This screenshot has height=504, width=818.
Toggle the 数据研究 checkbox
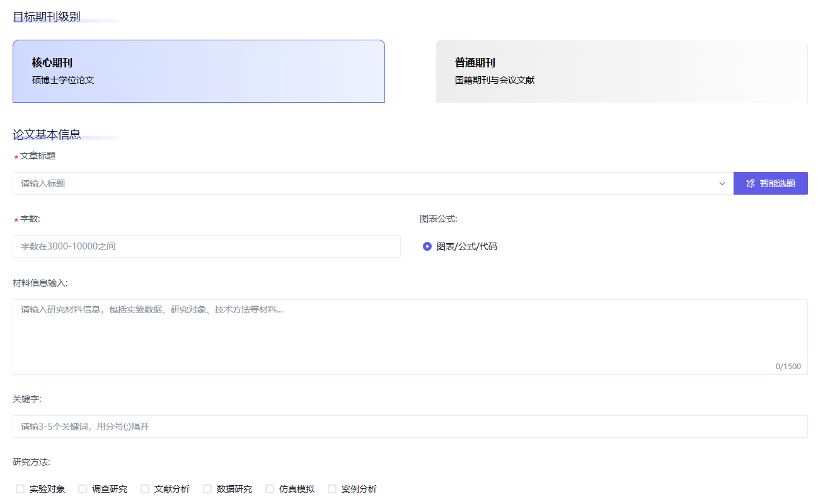click(207, 489)
